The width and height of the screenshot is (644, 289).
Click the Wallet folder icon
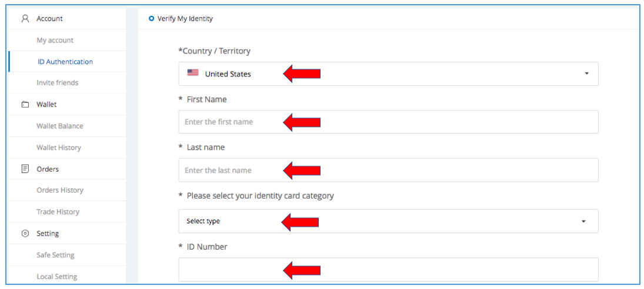(25, 105)
